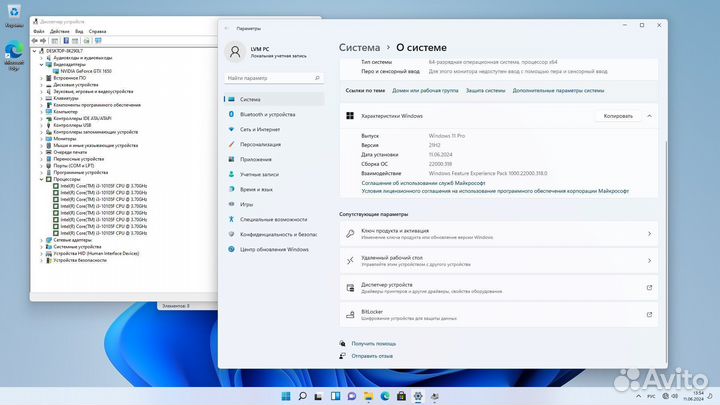Open Диспетчер устройств from related settings
Screen dimensions: 720x405
coord(499,288)
